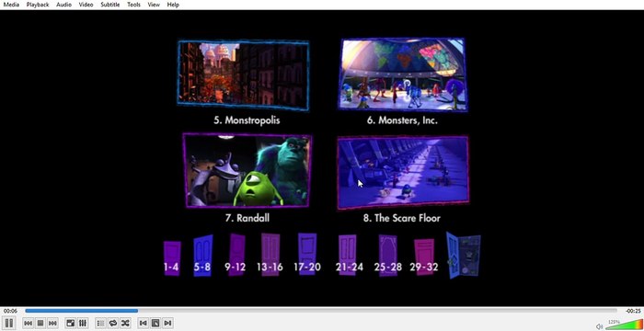
Task: Open the Video menu
Action: pyautogui.click(x=86, y=5)
